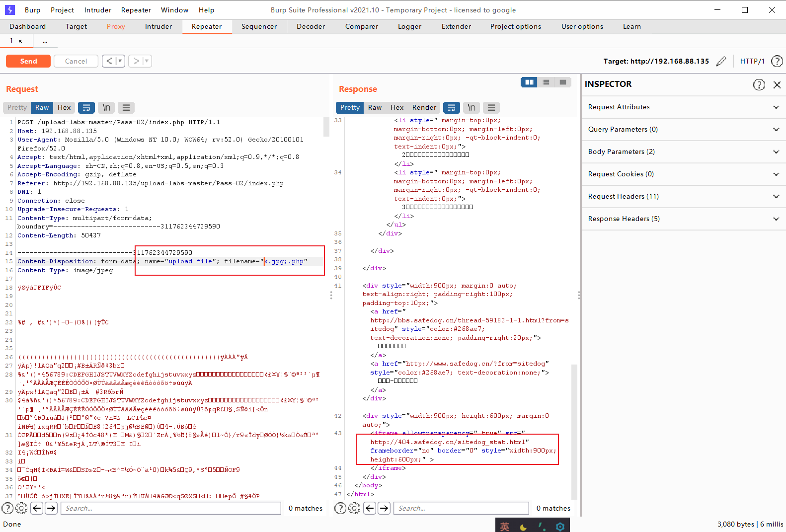The height and width of the screenshot is (532, 786).
Task: Open request search help icon
Action: (7, 508)
